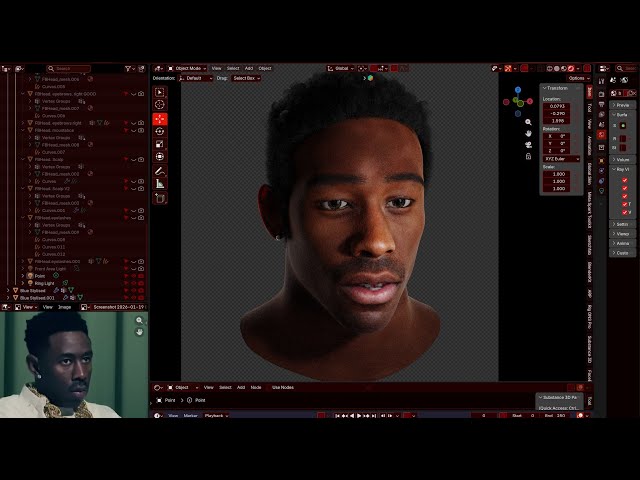
Task: Open the Playback popover in timeline
Action: pos(216,416)
